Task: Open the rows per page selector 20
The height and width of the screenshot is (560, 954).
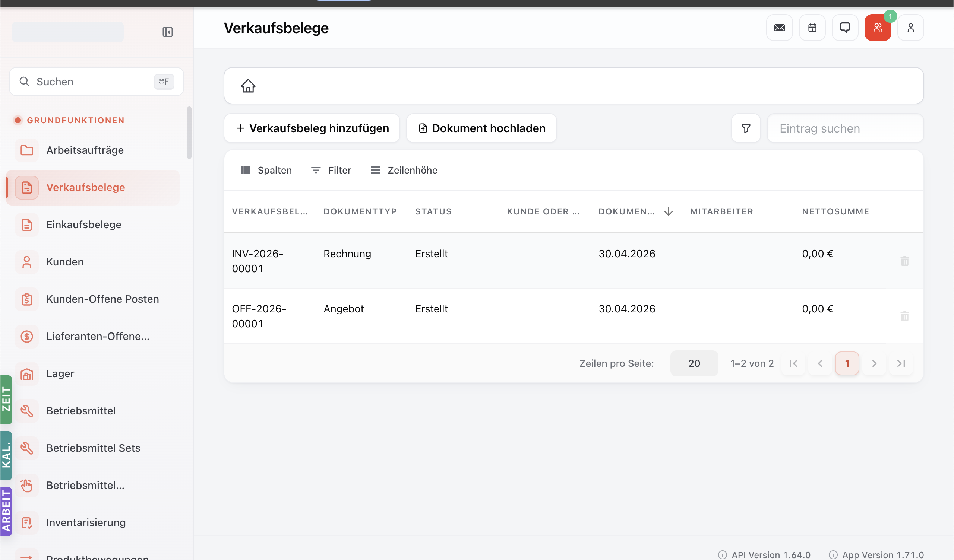Action: (694, 363)
